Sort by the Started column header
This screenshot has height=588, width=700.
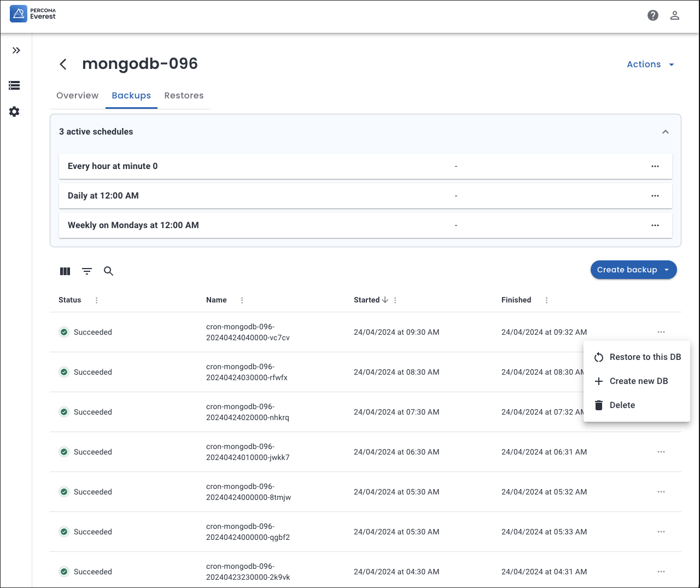367,300
